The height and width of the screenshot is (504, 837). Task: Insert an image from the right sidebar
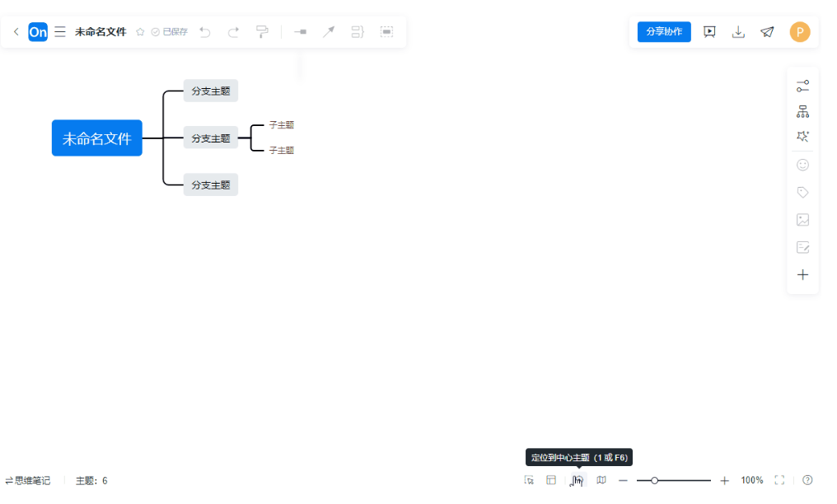click(x=802, y=220)
